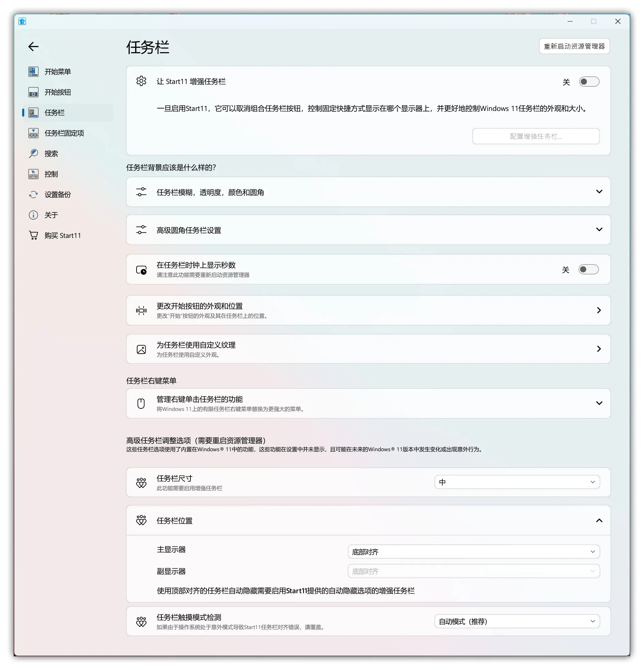Open 关于 page in sidebar

coord(67,215)
